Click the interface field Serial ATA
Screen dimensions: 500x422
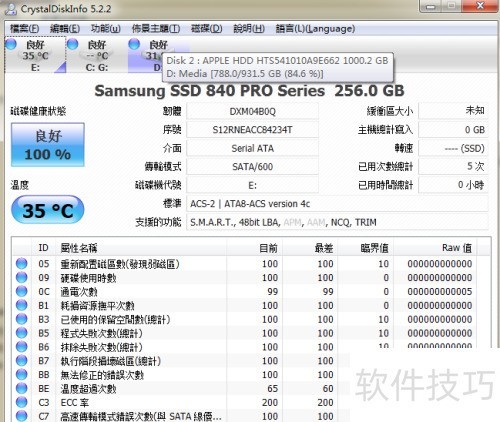click(x=252, y=148)
